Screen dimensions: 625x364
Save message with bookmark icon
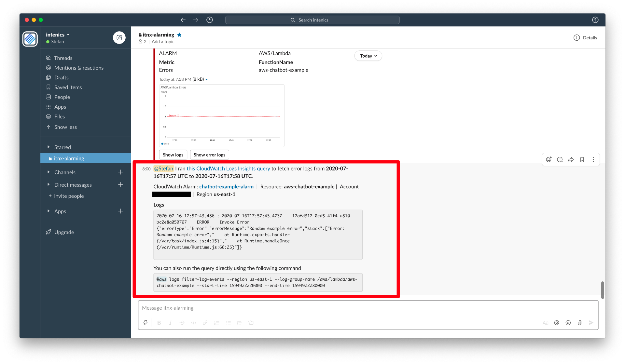[582, 159]
